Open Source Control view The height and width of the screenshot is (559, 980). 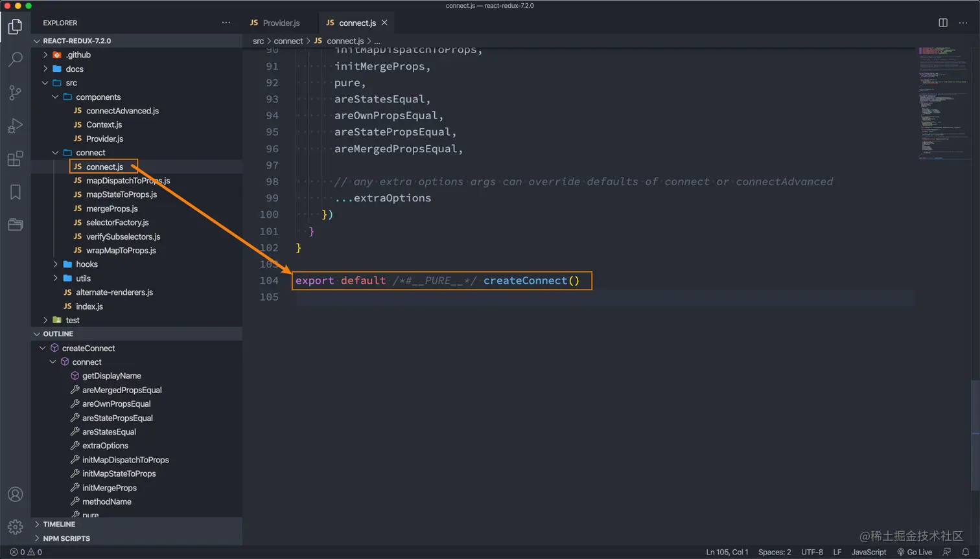[15, 93]
